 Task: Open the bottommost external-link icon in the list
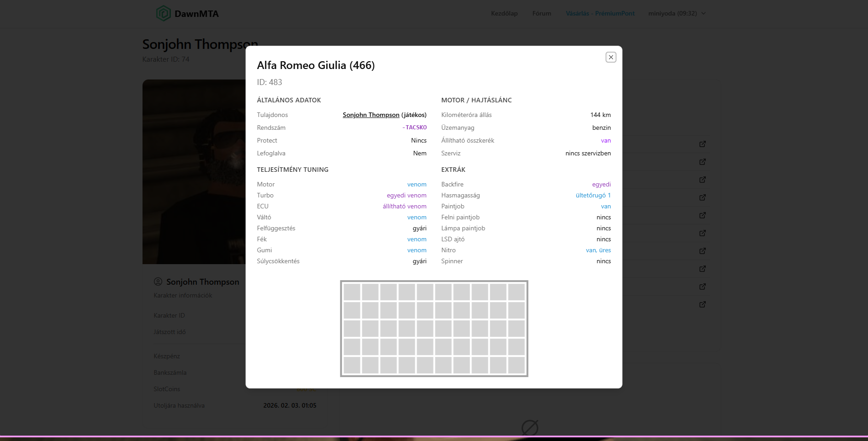coord(703,304)
